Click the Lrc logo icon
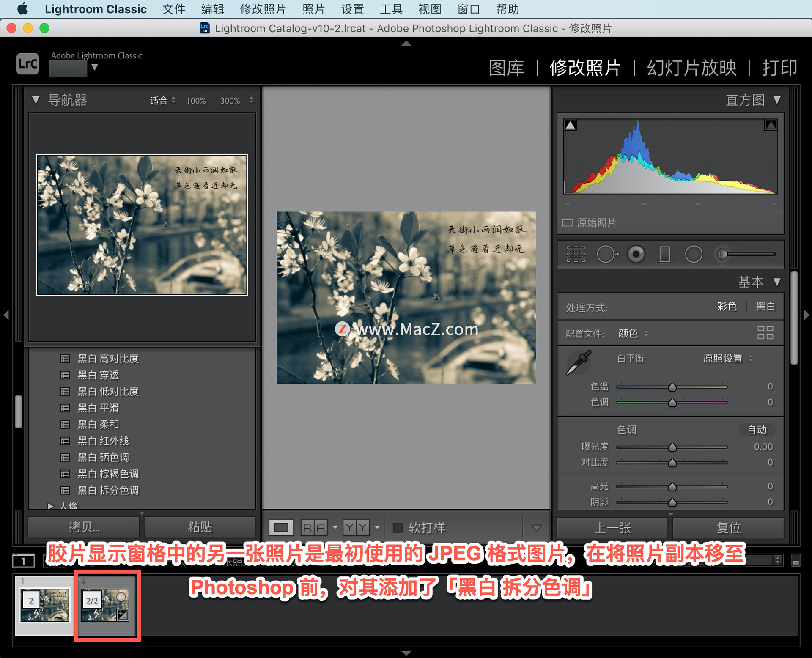The image size is (812, 658). tap(28, 64)
